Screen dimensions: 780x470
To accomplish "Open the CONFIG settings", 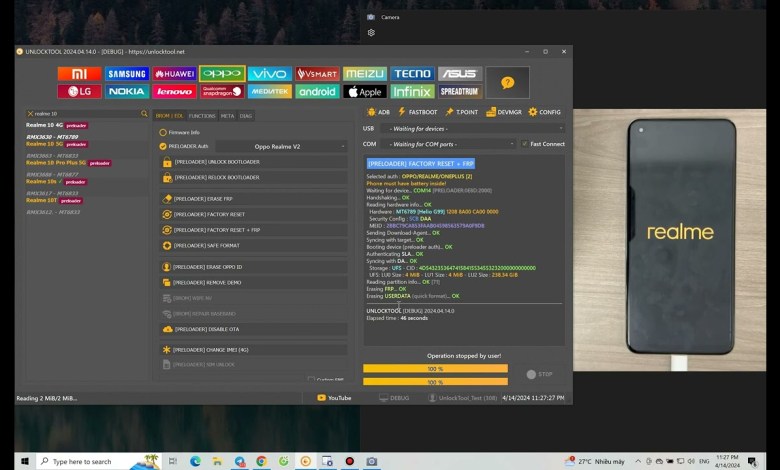I will pyautogui.click(x=544, y=112).
